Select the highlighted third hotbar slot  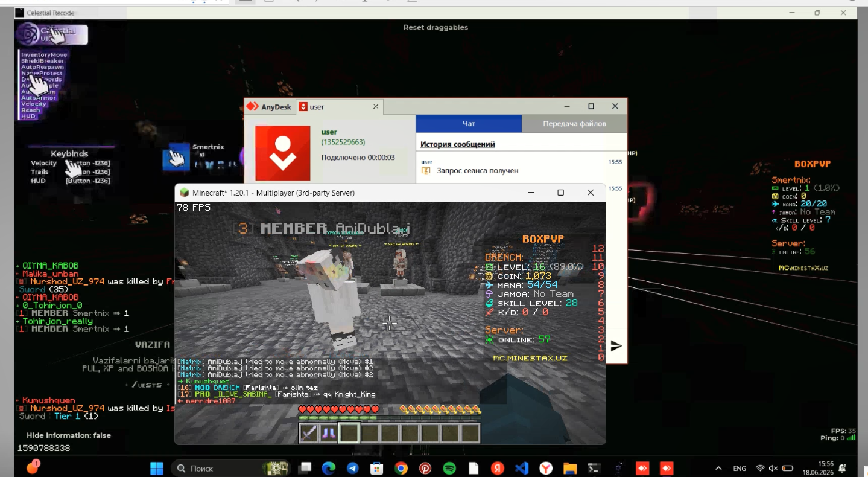click(x=349, y=433)
